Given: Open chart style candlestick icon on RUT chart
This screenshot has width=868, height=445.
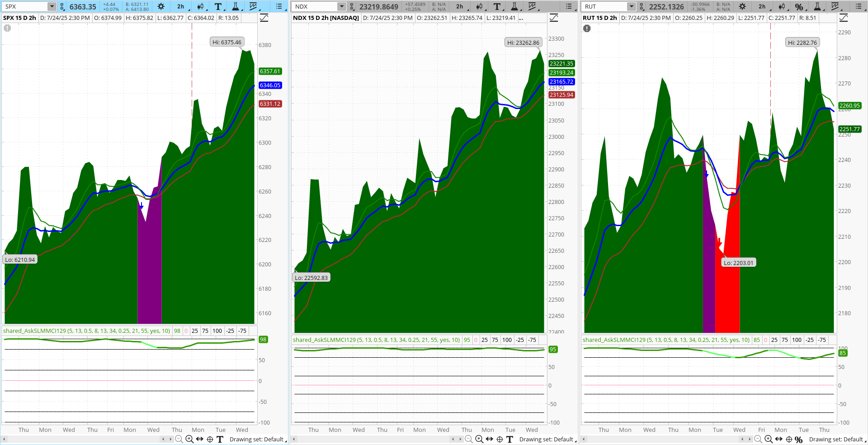Looking at the screenshot, I should (782, 6).
